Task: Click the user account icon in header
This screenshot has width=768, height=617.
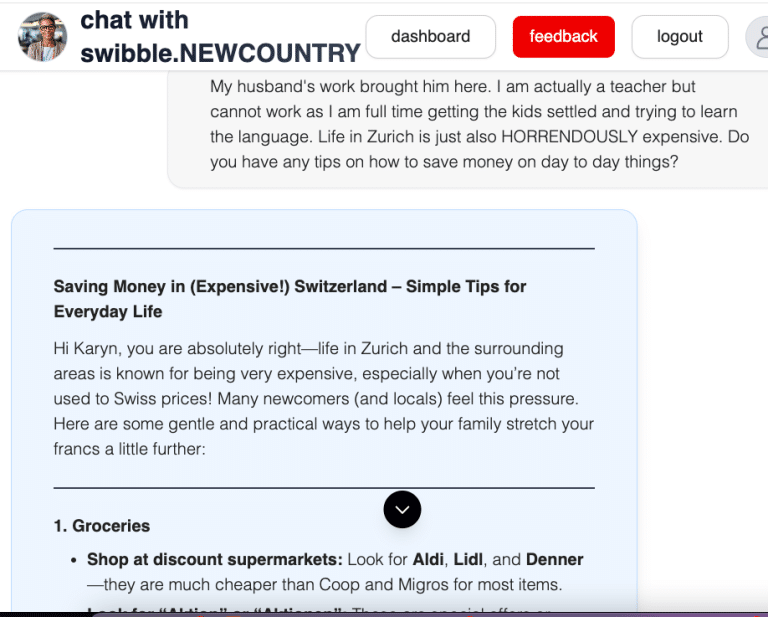Action: [x=760, y=37]
